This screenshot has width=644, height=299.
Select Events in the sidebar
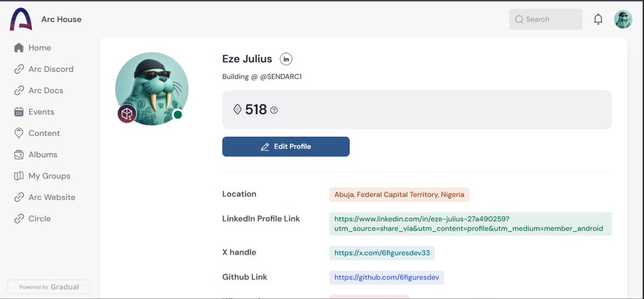(34, 112)
